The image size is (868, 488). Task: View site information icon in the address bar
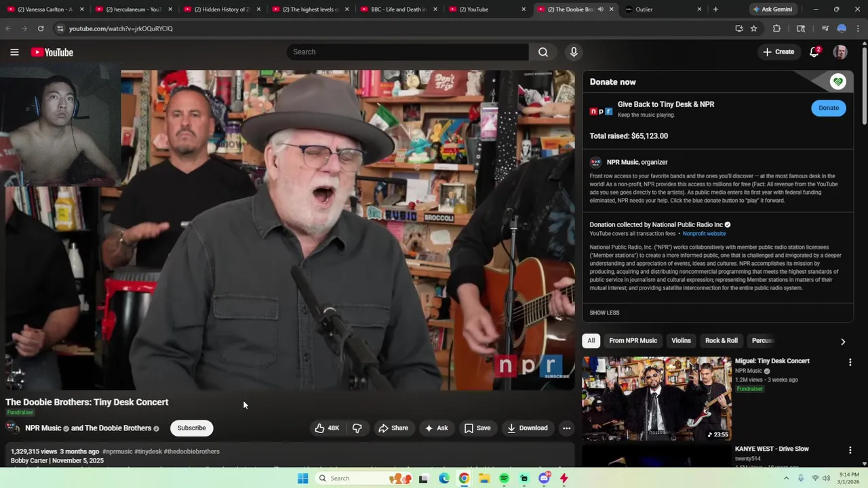point(60,28)
